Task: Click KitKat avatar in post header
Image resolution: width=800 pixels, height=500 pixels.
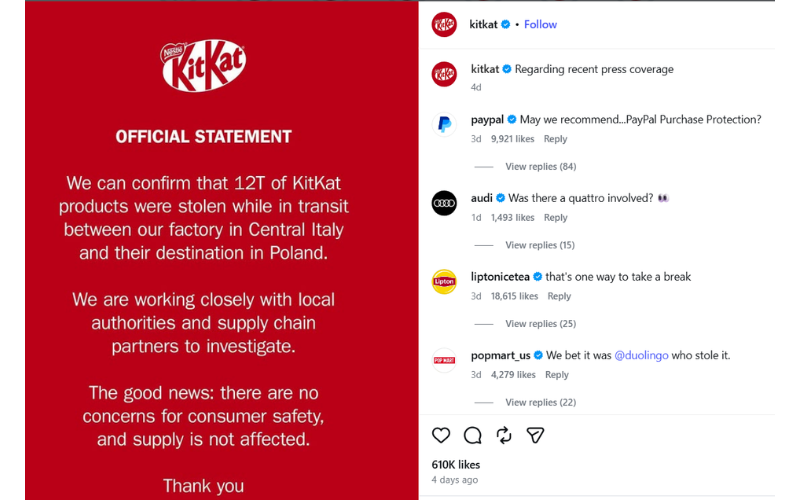Action: (x=444, y=24)
